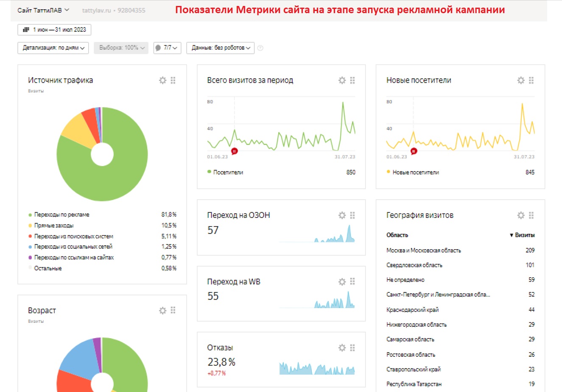This screenshot has height=392, width=562.
Task: Click drag handle of География визитов
Action: click(531, 215)
